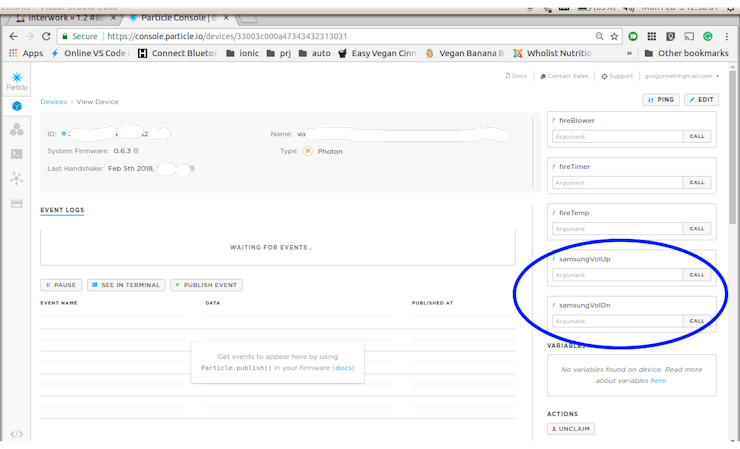Click the fireTemp argument field
The image size is (740, 449).
[x=617, y=229]
